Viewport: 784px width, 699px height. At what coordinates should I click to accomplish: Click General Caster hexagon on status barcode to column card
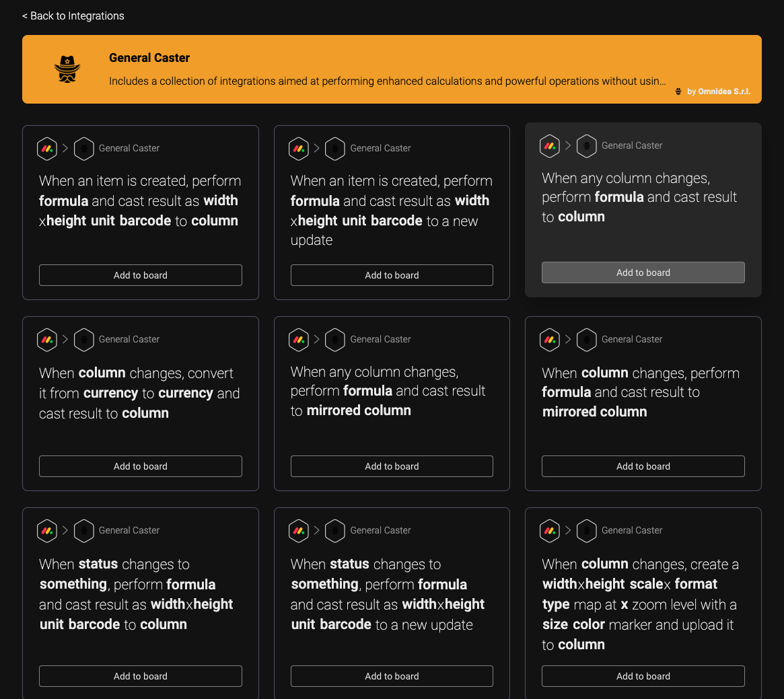[x=84, y=531]
